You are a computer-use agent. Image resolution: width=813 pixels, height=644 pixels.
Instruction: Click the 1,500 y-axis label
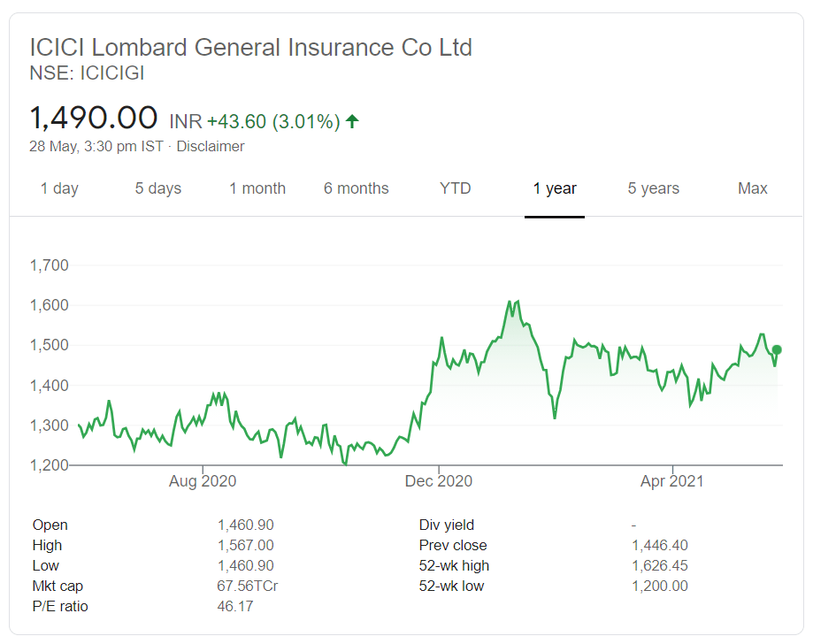click(x=50, y=345)
